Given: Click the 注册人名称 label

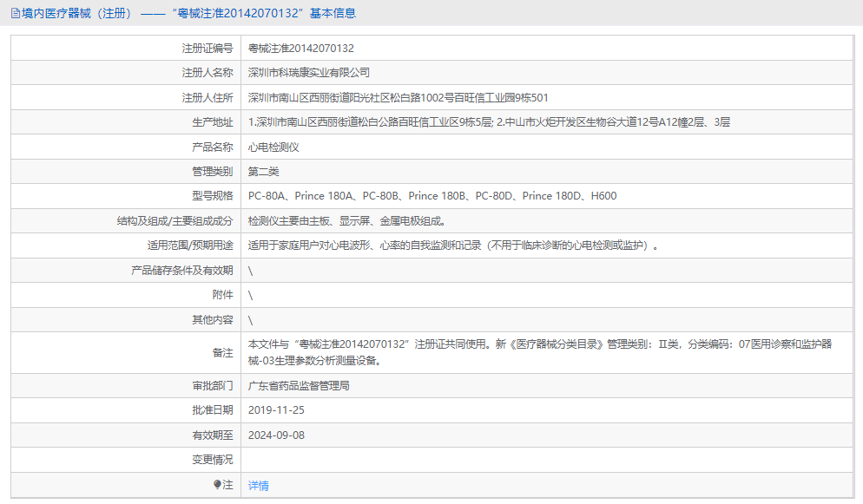Looking at the screenshot, I should [x=208, y=73].
